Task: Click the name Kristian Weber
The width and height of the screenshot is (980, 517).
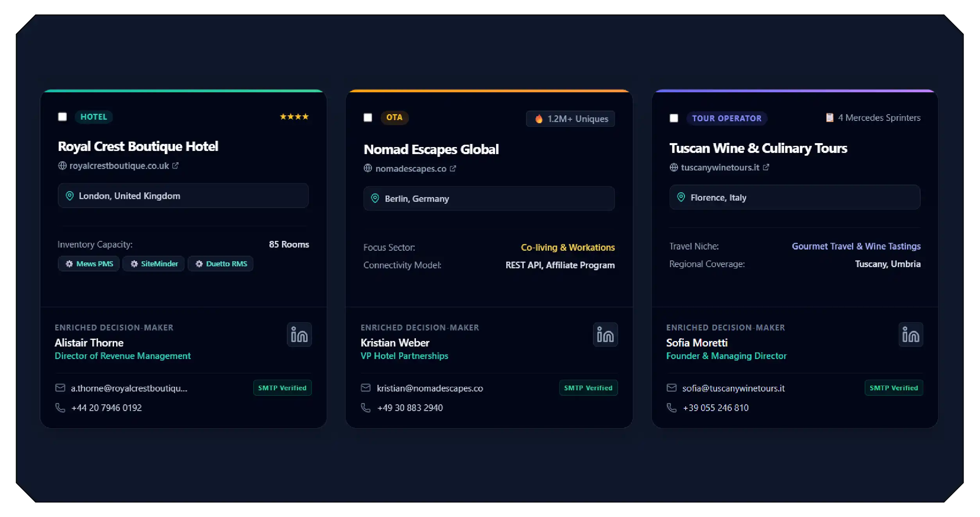Action: tap(395, 343)
